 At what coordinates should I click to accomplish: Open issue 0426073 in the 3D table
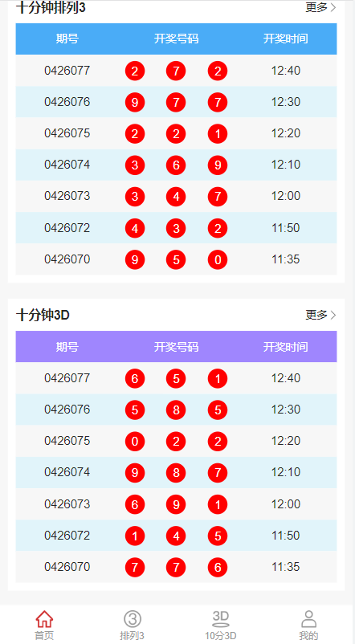pyautogui.click(x=67, y=504)
